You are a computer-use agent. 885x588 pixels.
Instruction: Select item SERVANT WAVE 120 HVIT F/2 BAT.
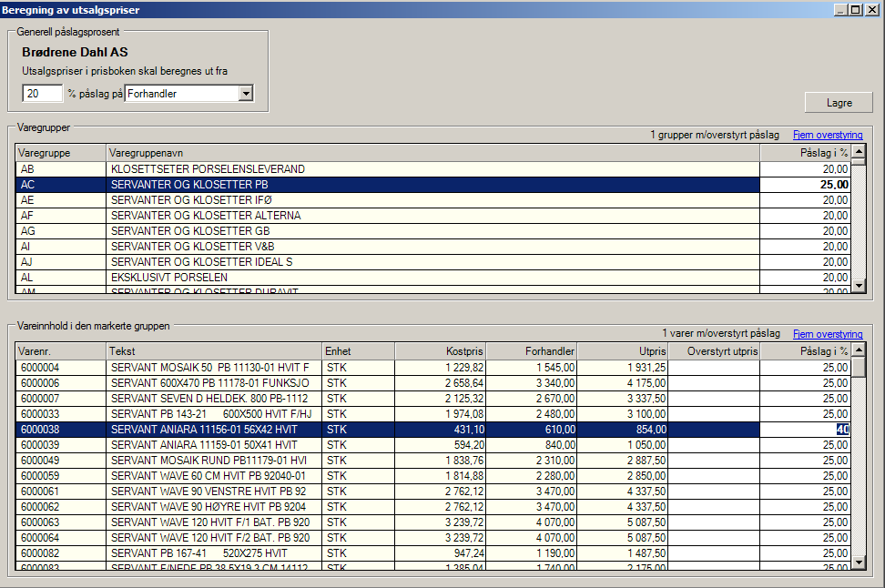[432, 538]
